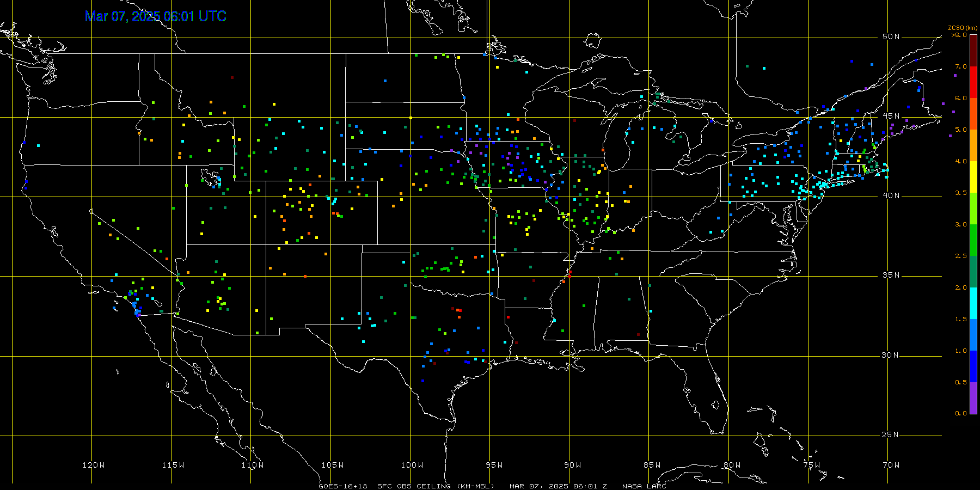Click the 1.0 legend value
The height and width of the screenshot is (490, 980).
coord(961,351)
